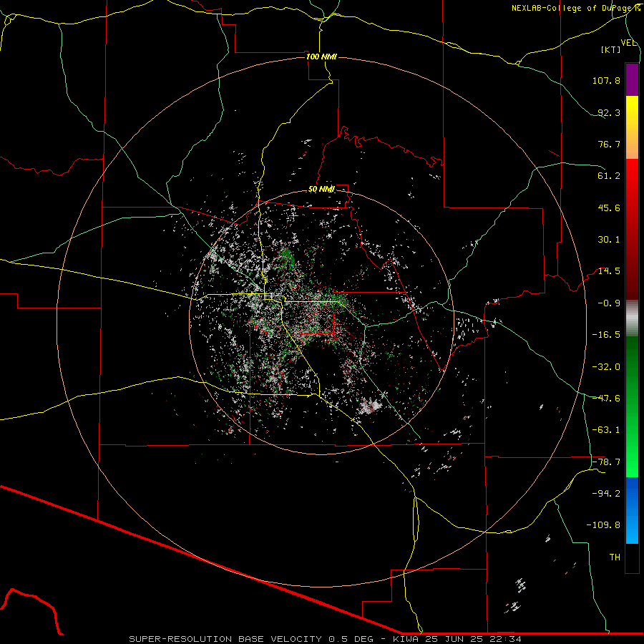Select the 61.2 legend value
Viewport: 644px width, 644px height.
[x=609, y=176]
